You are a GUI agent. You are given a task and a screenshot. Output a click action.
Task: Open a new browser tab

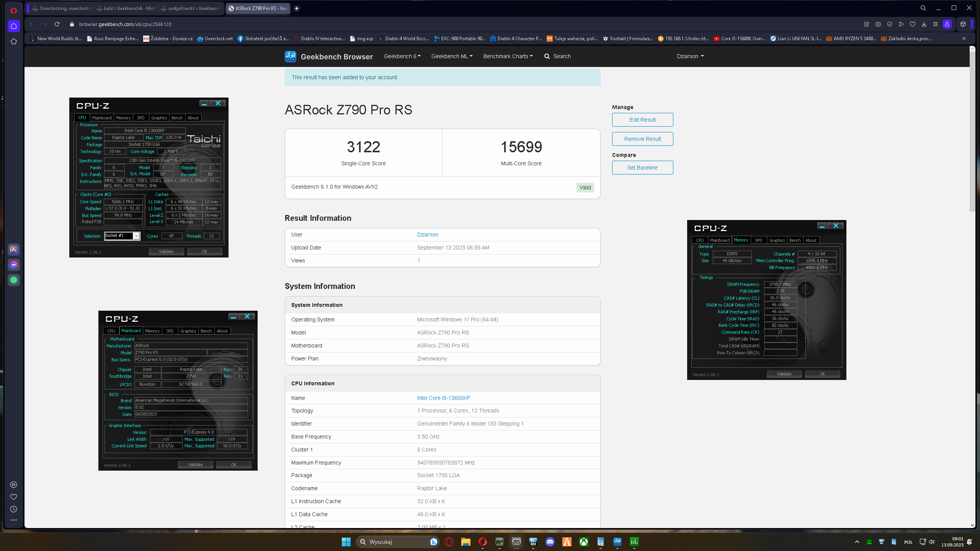[x=297, y=8]
